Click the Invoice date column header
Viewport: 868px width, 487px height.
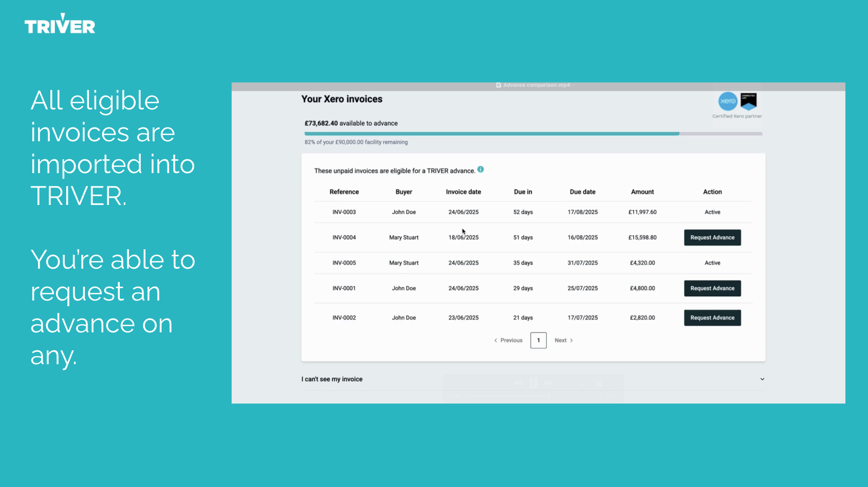coord(464,192)
